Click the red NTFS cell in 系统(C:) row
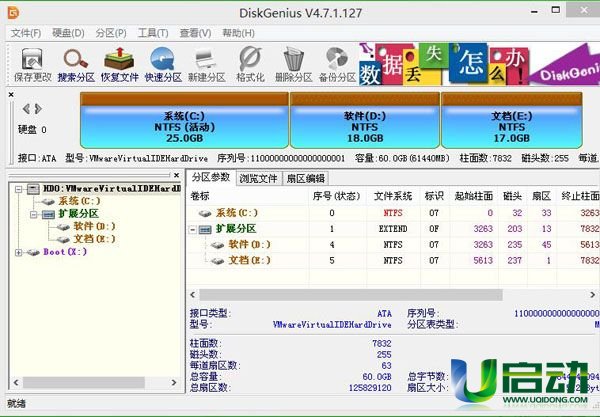Viewport: 600px width, 417px height. [x=393, y=213]
